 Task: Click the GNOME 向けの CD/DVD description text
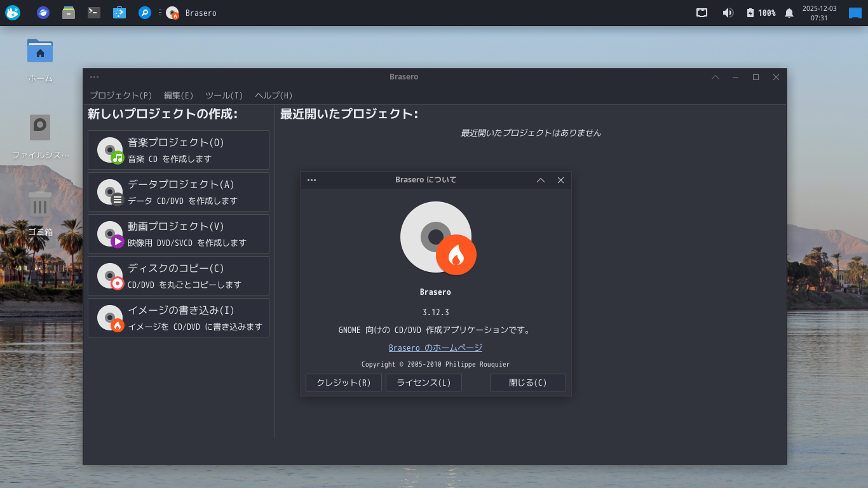click(x=436, y=330)
